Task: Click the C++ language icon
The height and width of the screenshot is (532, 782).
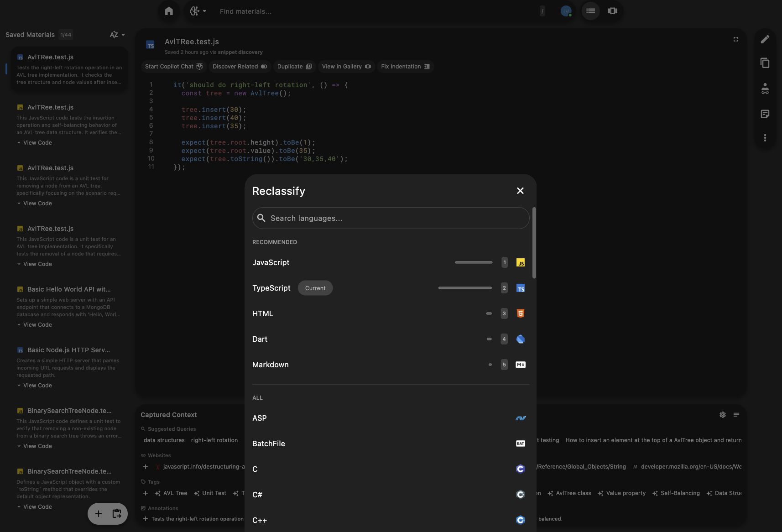Action: pyautogui.click(x=520, y=520)
